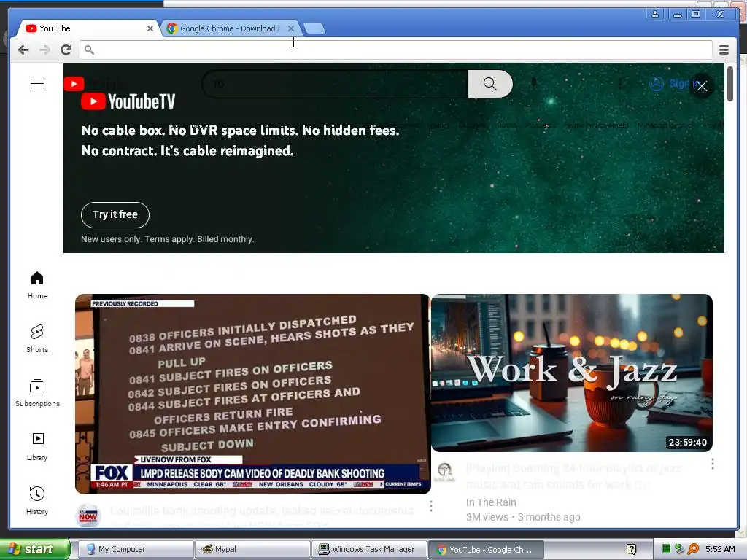The image size is (747, 560).
Task: Switch to Windows Task Manager in taskbar
Action: pos(369,549)
